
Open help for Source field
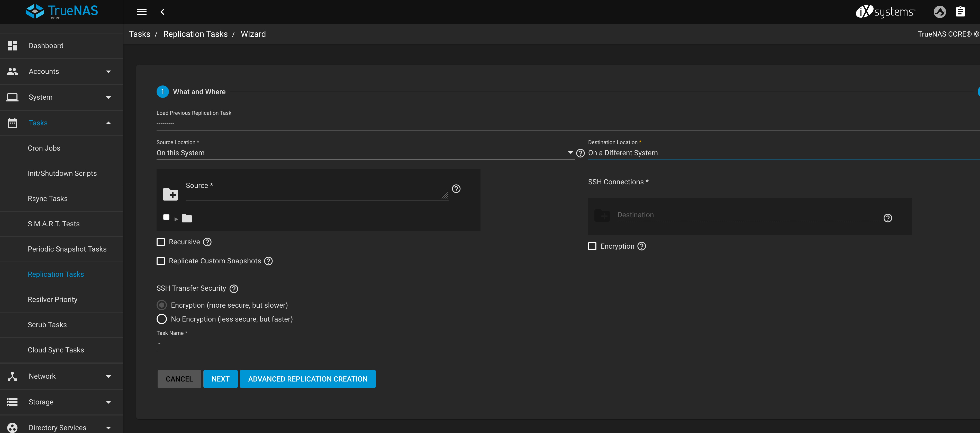click(456, 189)
